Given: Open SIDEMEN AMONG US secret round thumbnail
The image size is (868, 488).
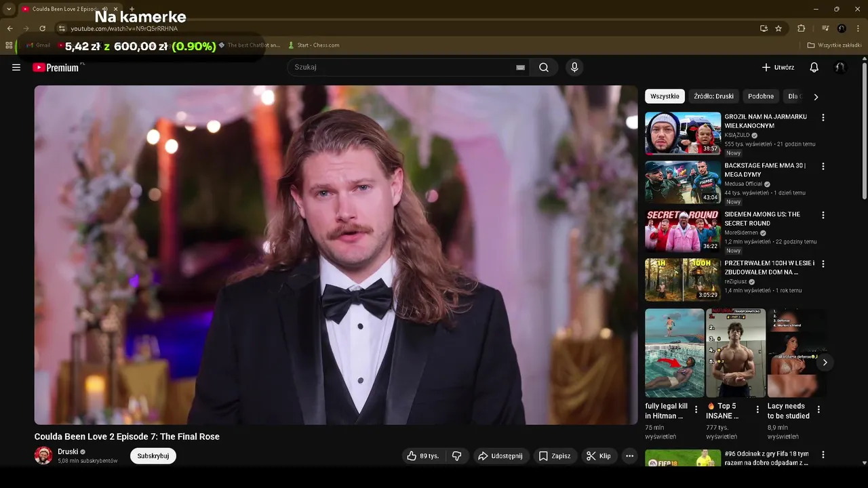Looking at the screenshot, I should [x=683, y=231].
